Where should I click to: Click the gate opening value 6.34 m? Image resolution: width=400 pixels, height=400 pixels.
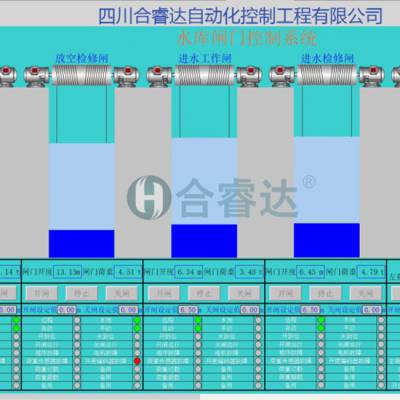click(x=189, y=272)
